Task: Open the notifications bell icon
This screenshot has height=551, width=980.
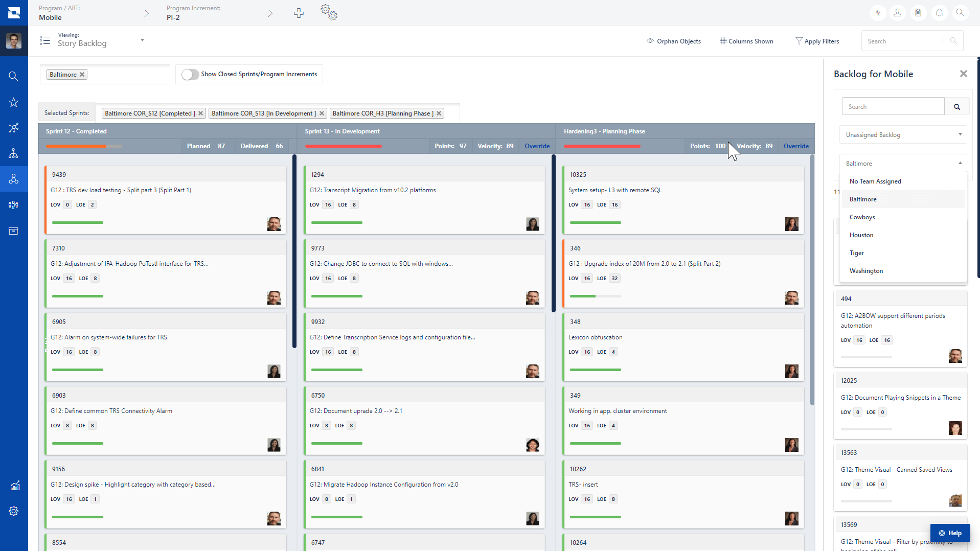Action: [939, 12]
